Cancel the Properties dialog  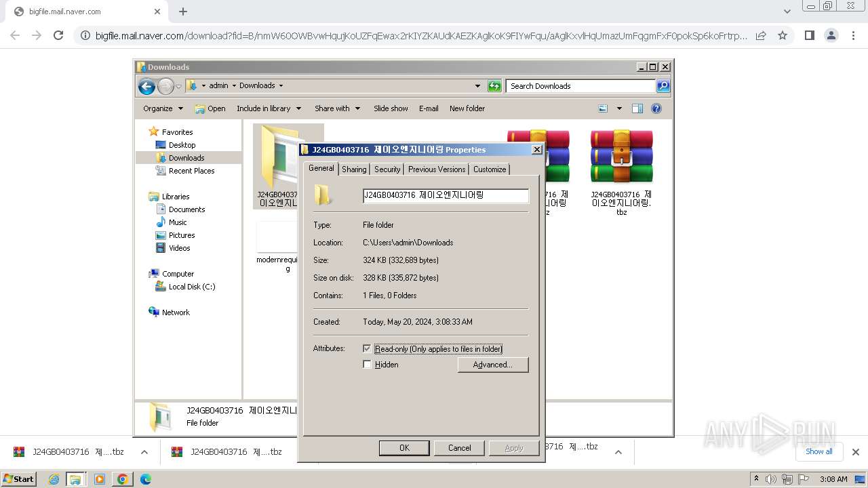(x=459, y=448)
